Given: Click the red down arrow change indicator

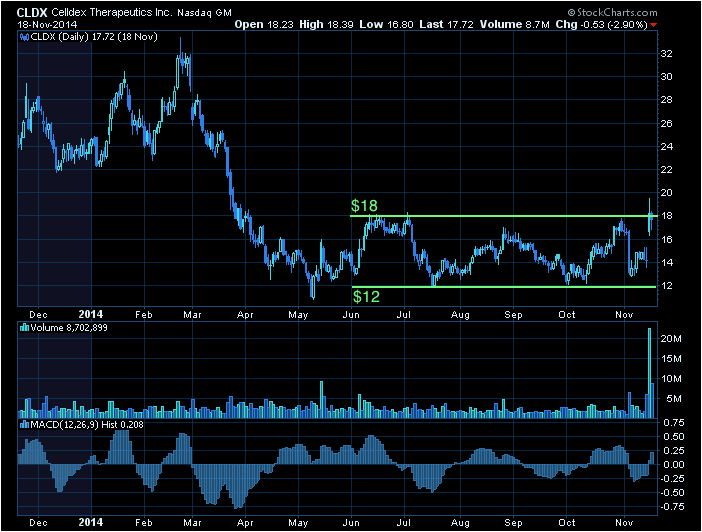Looking at the screenshot, I should pyautogui.click(x=654, y=25).
